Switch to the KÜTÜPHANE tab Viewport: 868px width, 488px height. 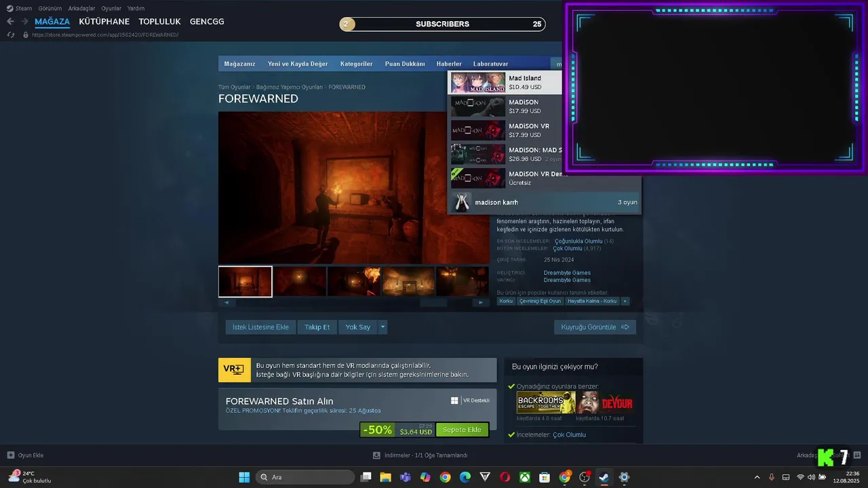pos(104,22)
